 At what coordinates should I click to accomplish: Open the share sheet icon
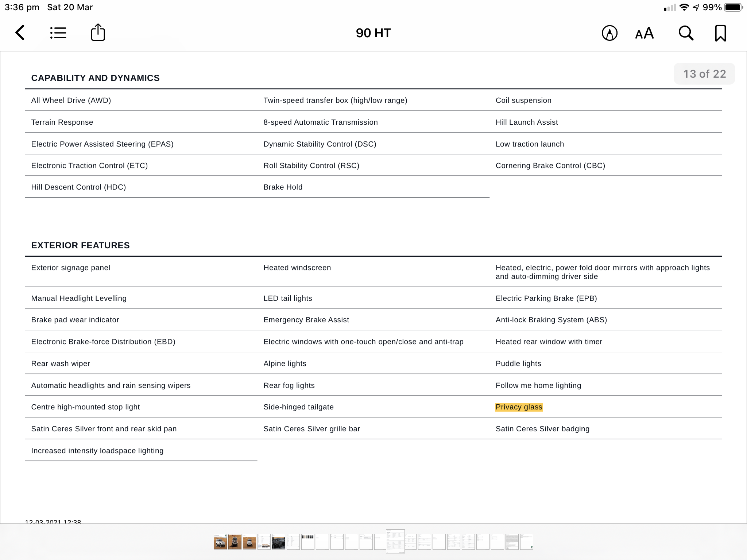[98, 32]
